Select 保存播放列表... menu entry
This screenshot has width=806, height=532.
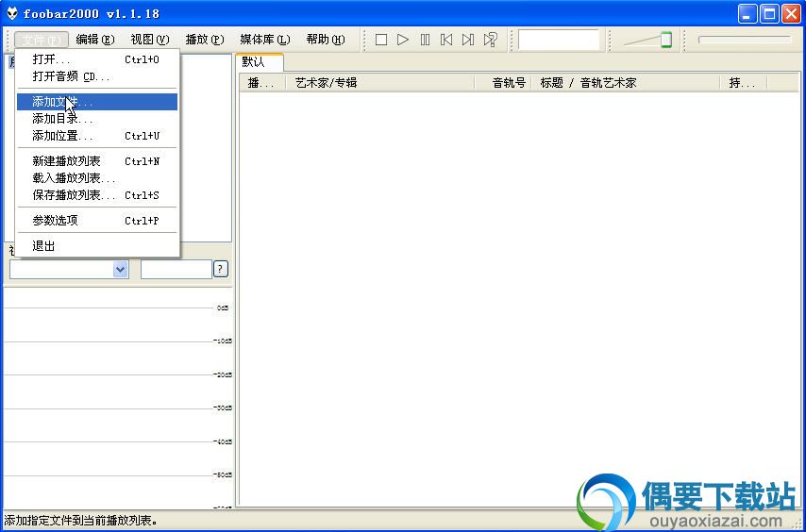click(97, 195)
